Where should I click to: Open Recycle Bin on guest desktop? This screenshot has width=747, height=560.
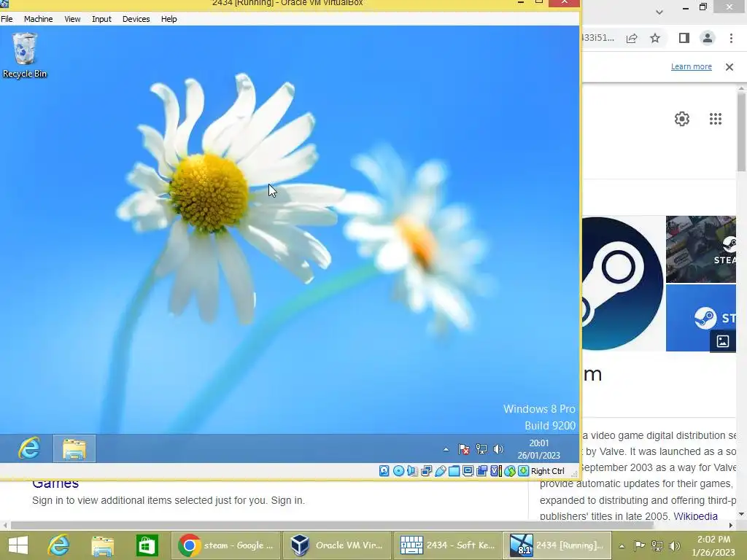[x=25, y=55]
